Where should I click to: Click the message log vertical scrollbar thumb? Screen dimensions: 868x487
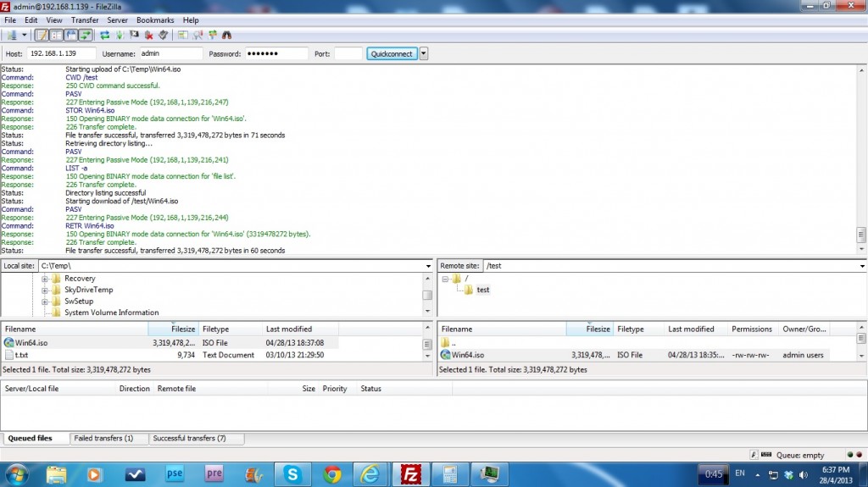pos(861,235)
